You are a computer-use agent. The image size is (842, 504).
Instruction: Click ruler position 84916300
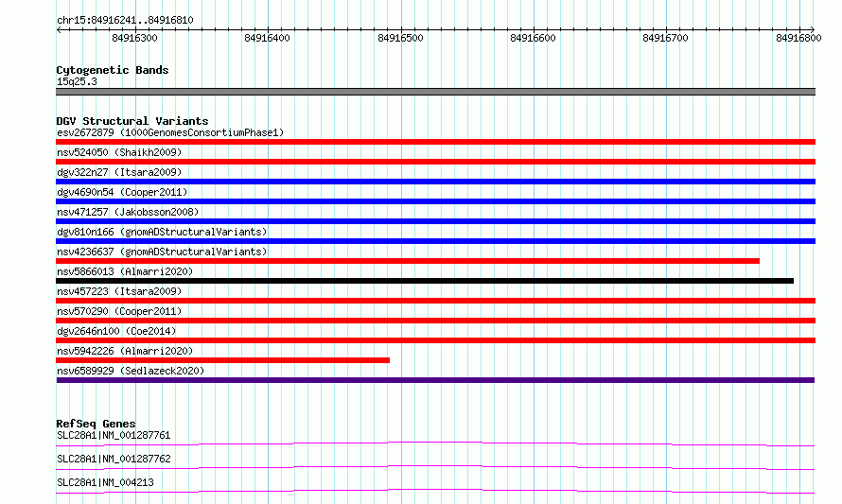[x=134, y=38]
